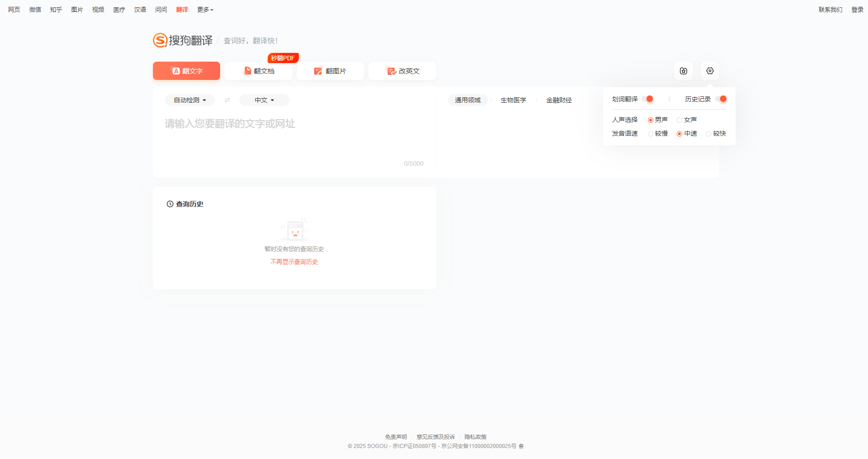Click the 秒翻PDF badge

coord(283,58)
